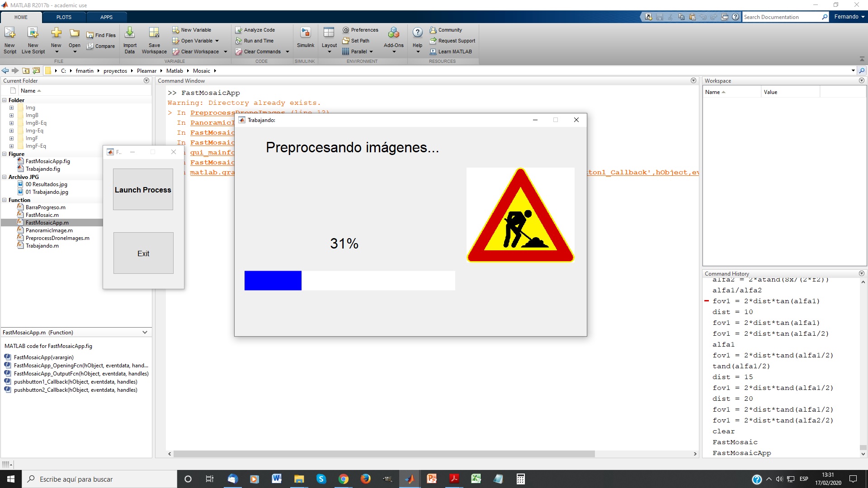Select FastMosaicApp.fig in Current Folder
Screen dimensions: 868x488
[x=47, y=161]
